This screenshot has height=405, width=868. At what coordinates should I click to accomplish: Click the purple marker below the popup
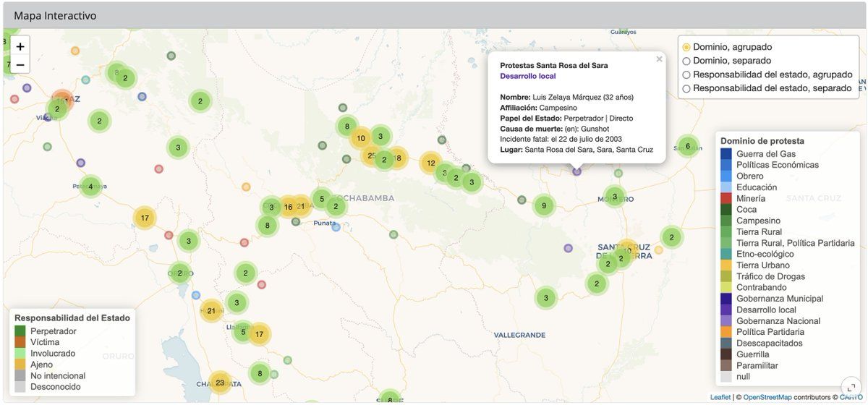(576, 171)
